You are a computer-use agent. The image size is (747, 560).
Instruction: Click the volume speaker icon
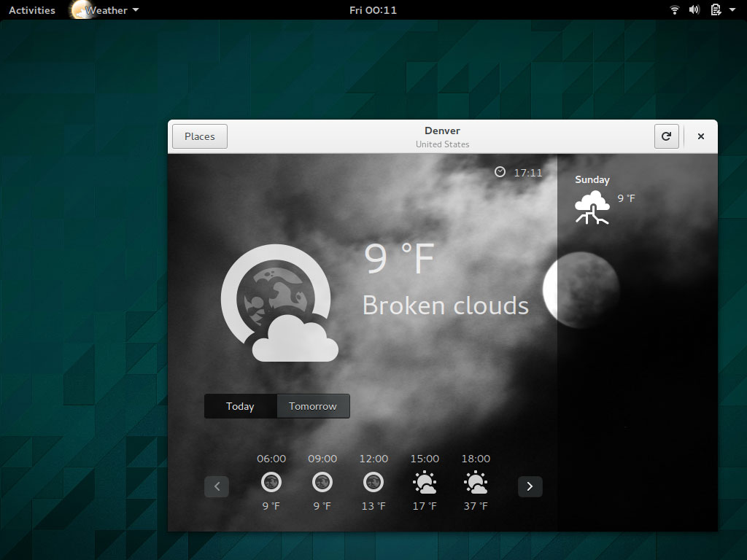(x=694, y=10)
